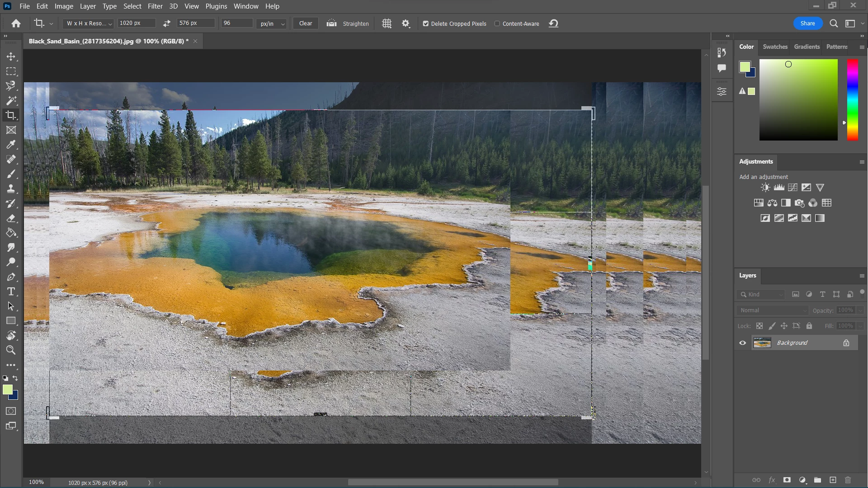Swap width and height crop values
The height and width of the screenshot is (488, 868).
(167, 23)
